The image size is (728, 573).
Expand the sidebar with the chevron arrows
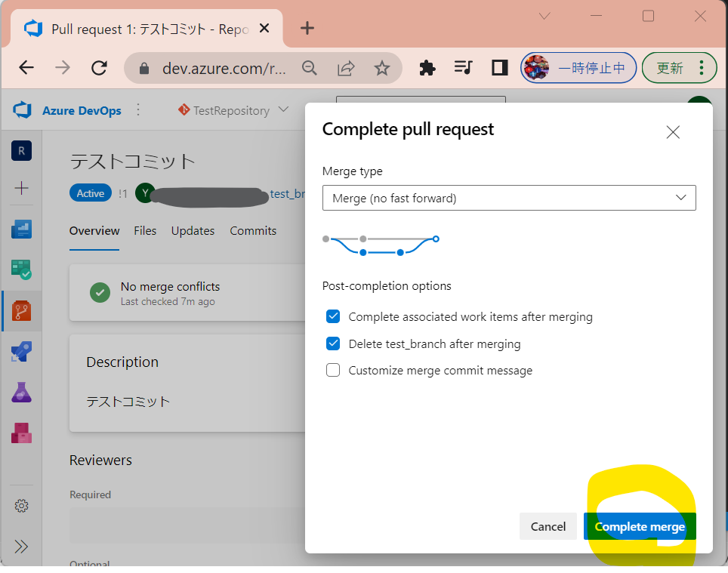tap(21, 546)
